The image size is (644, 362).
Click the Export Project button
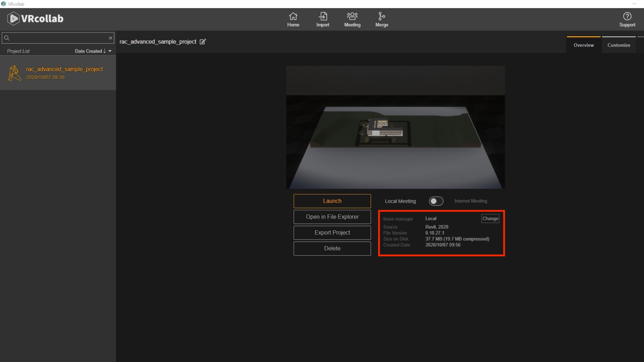(332, 233)
